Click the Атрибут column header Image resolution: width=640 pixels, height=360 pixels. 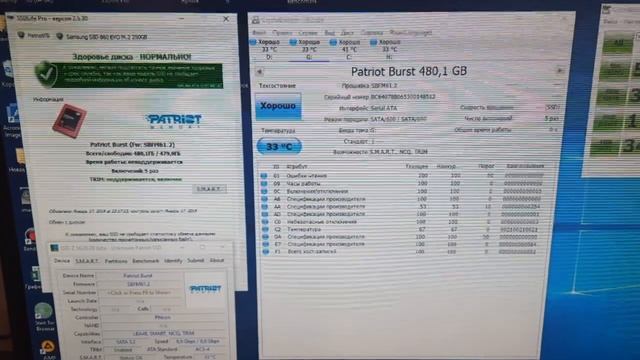click(x=297, y=167)
